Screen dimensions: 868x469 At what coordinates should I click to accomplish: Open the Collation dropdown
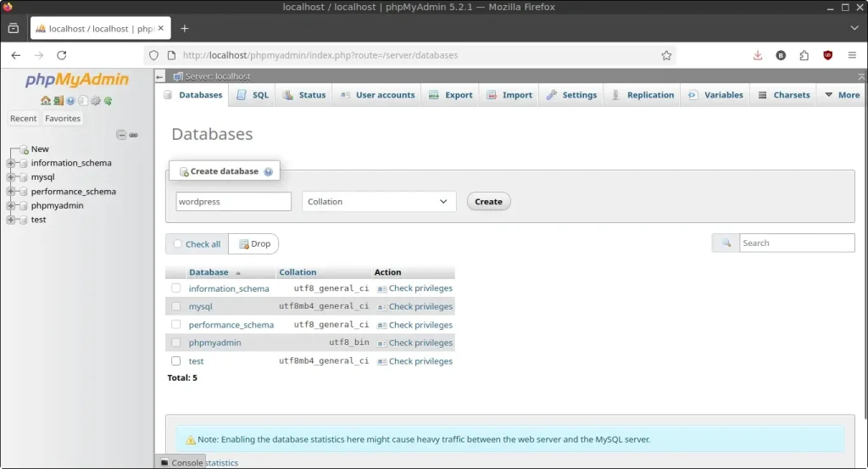(379, 202)
